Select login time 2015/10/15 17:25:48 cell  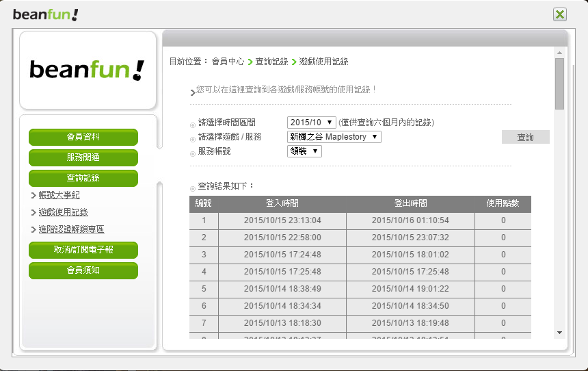(282, 272)
